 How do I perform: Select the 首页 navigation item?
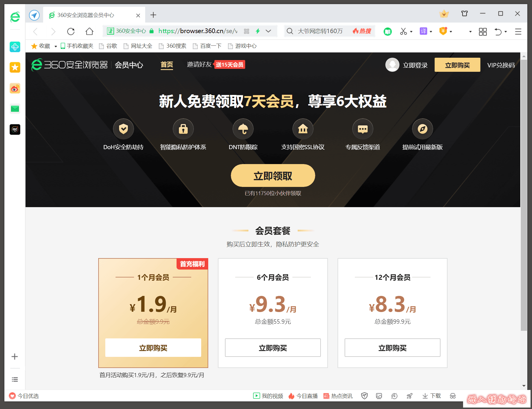pos(167,65)
